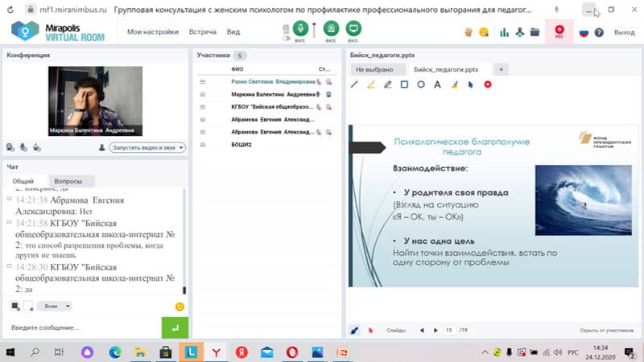
Task: Click the person settings icon with star
Action: [x=36, y=147]
